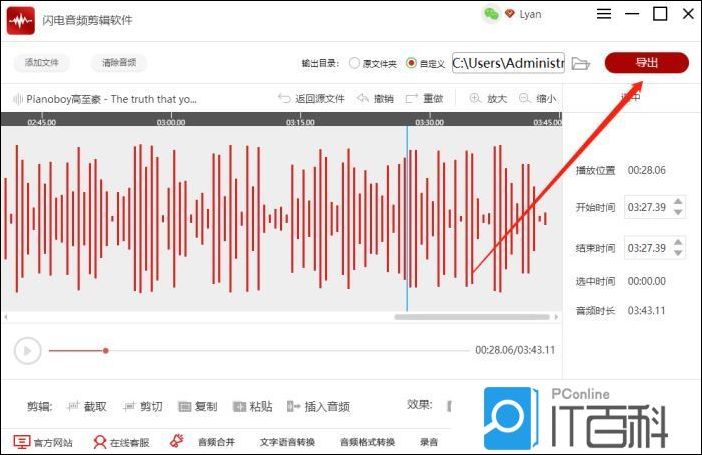The image size is (702, 455).
Task: Zoom out waveform with 缩小
Action: point(537,99)
